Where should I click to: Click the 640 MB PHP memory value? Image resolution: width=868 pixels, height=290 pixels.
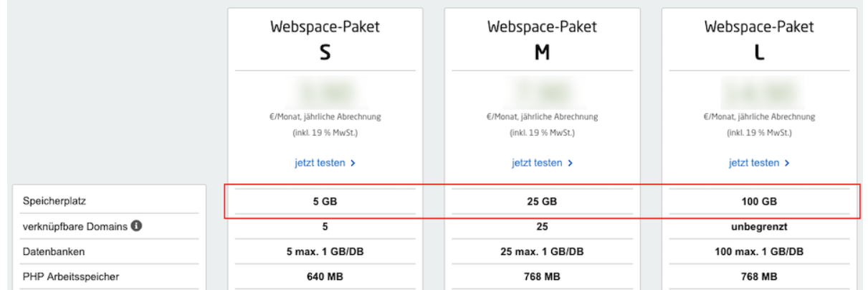tap(325, 276)
